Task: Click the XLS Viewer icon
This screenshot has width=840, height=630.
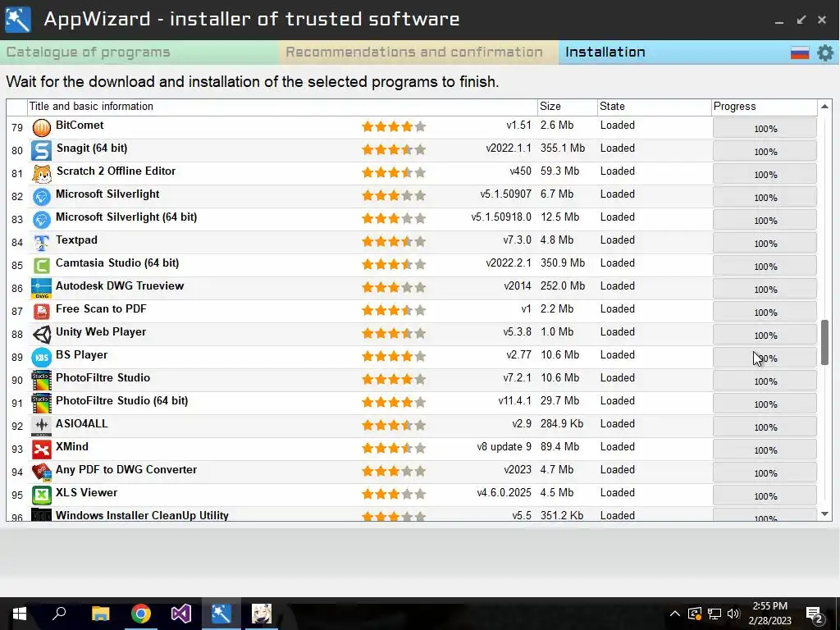Action: 41,495
